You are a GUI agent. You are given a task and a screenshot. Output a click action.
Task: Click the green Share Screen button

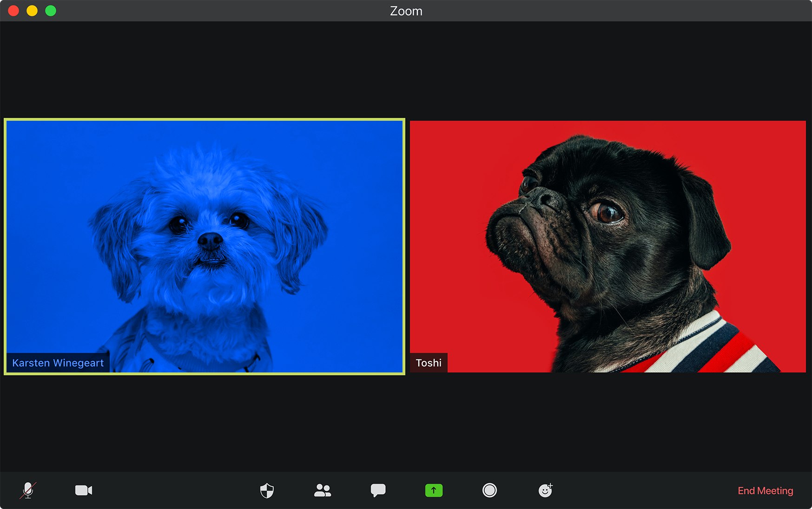coord(434,490)
